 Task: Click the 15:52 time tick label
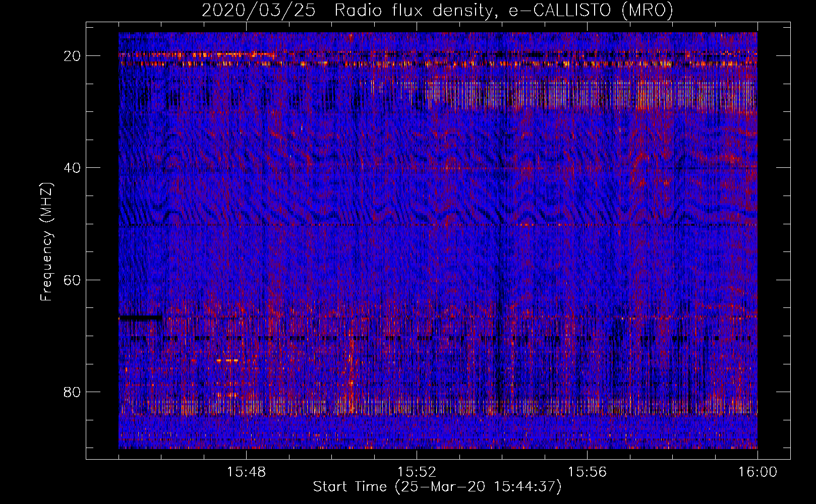tap(417, 472)
